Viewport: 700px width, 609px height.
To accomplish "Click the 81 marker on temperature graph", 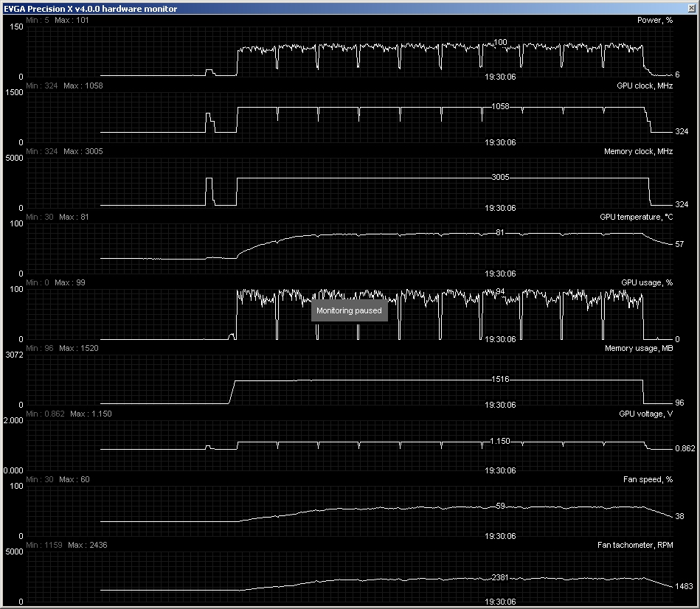I will [500, 232].
